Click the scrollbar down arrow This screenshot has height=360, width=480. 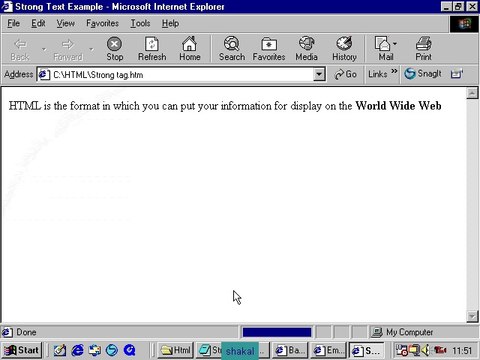tap(472, 316)
